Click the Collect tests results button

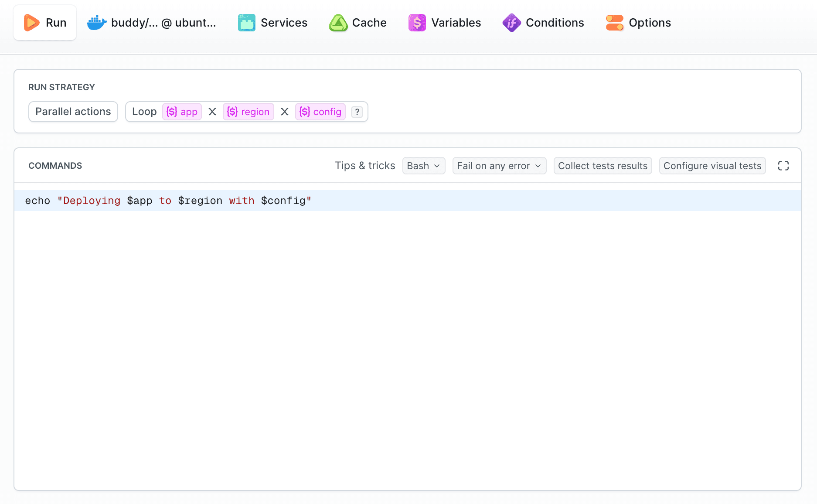click(603, 166)
